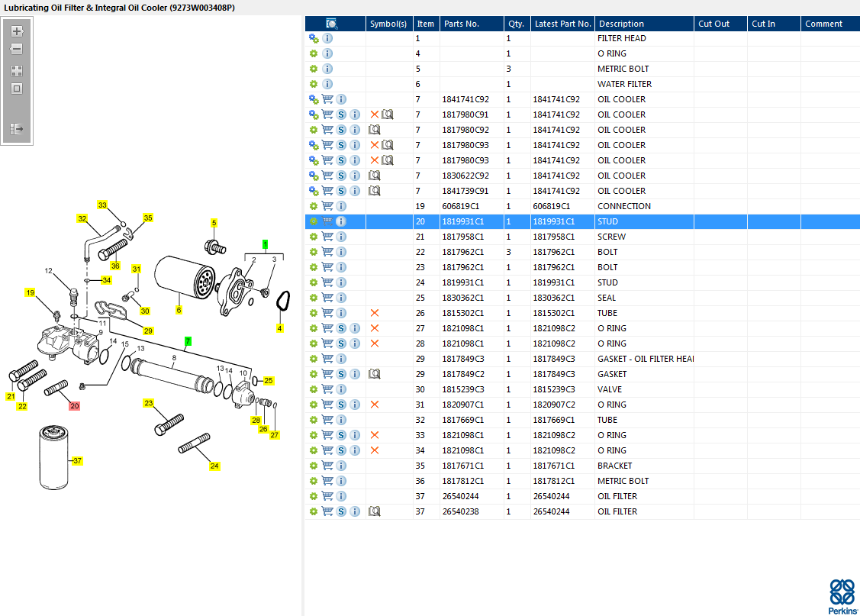Click S icon for O RING item 27
This screenshot has height=616, width=860.
(341, 328)
